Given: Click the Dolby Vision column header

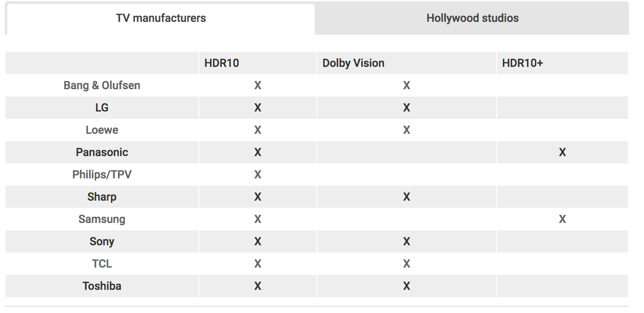Looking at the screenshot, I should tap(353, 63).
